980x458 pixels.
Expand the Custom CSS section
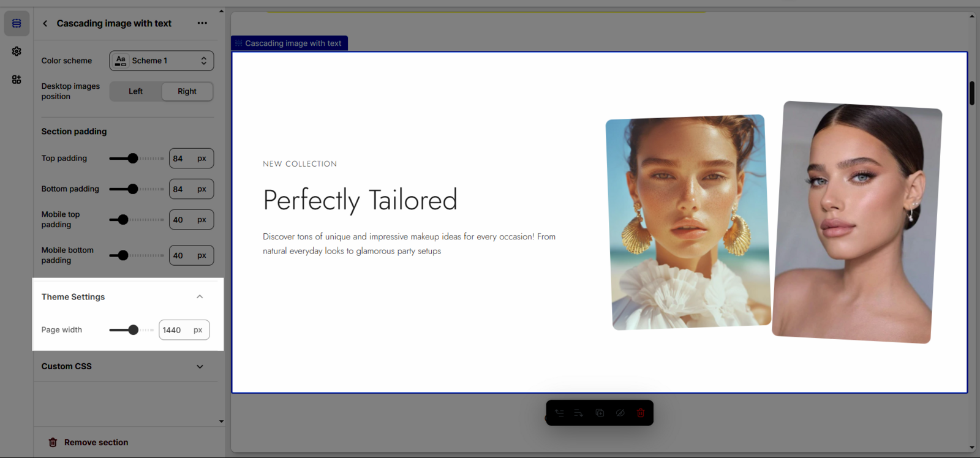[200, 366]
